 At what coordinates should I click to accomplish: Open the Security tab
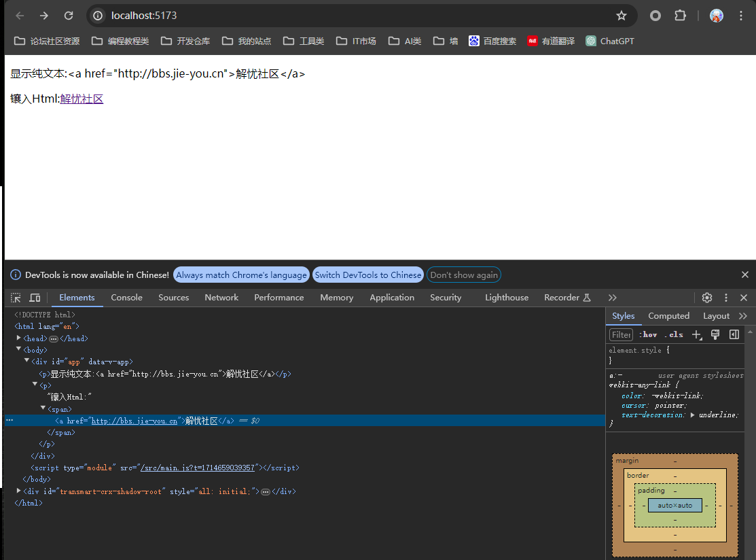tap(446, 298)
